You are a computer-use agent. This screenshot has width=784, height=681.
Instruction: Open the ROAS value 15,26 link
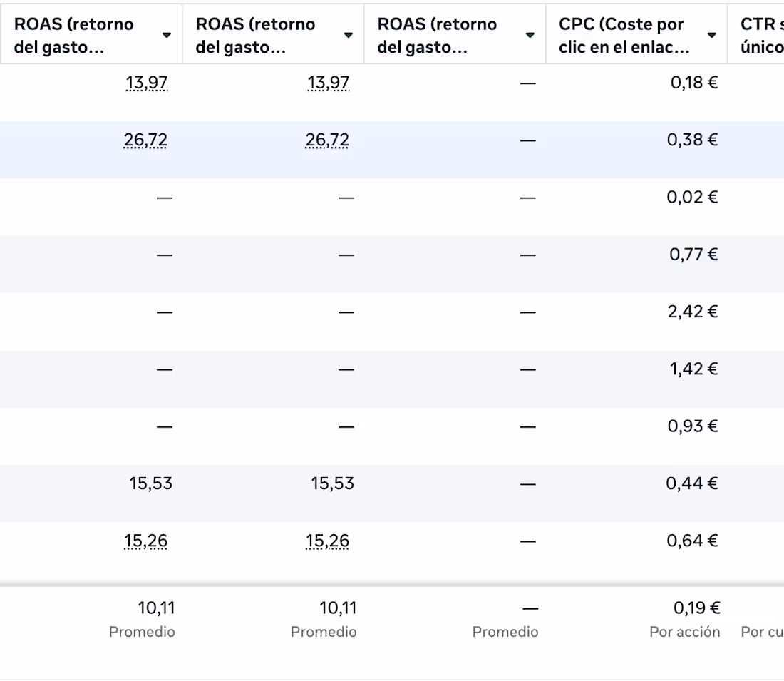(147, 541)
